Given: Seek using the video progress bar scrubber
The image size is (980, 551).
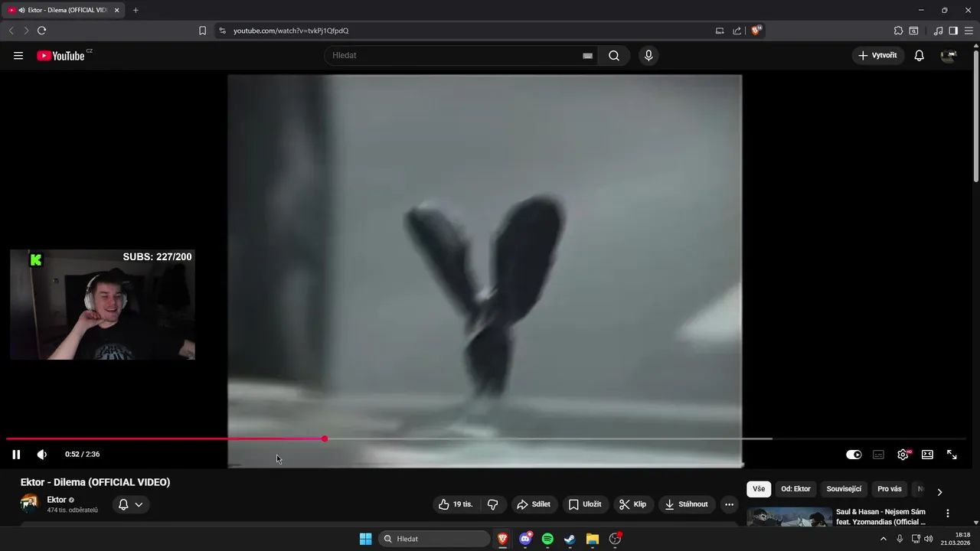Looking at the screenshot, I should click(325, 439).
